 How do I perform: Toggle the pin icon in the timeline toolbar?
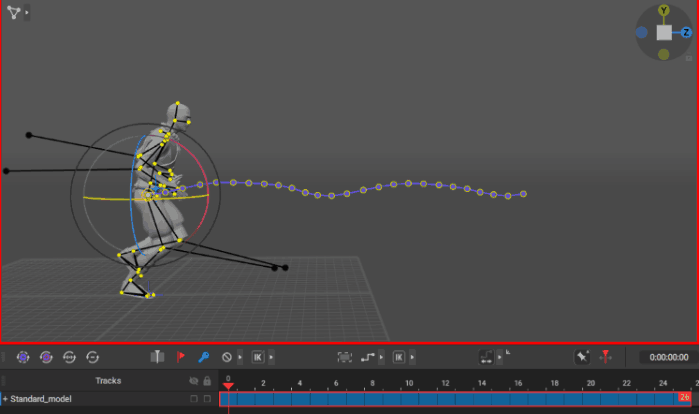[x=582, y=357]
